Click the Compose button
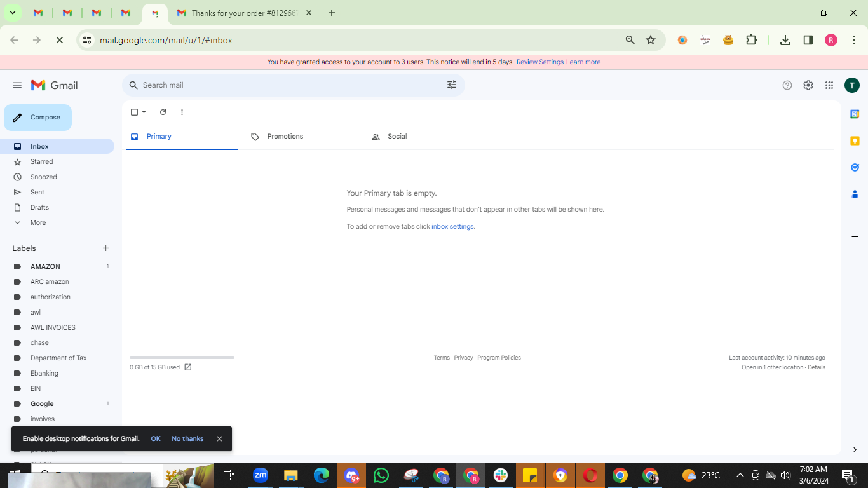The width and height of the screenshot is (868, 488). [37, 118]
